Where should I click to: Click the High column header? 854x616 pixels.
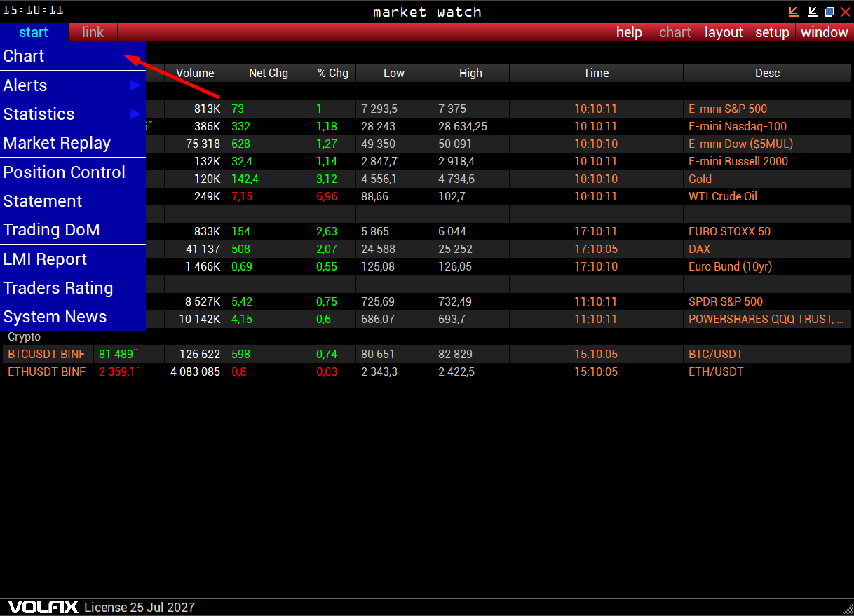pos(470,73)
